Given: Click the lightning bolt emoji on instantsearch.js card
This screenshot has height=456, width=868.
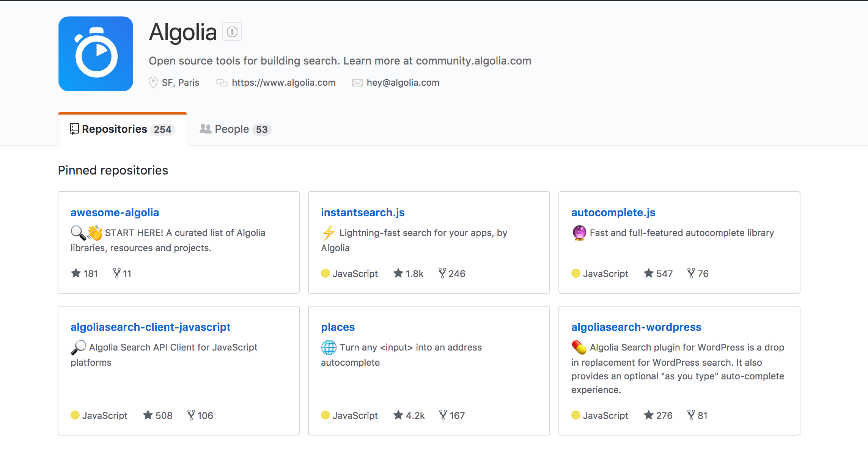Looking at the screenshot, I should coord(329,233).
